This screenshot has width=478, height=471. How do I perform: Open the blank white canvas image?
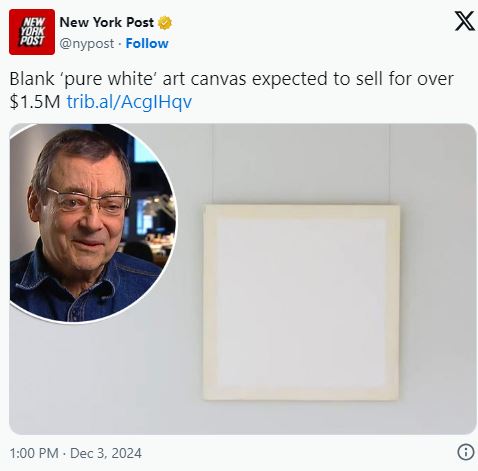[x=301, y=303]
